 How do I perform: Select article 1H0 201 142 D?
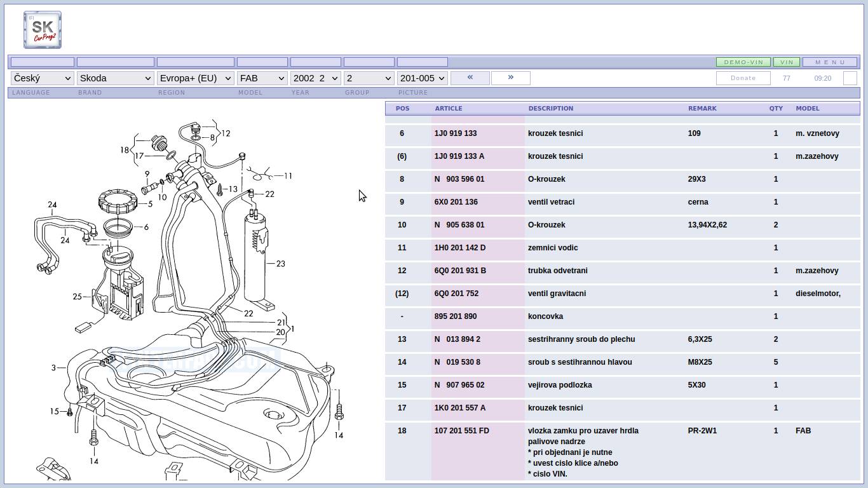[x=460, y=248]
